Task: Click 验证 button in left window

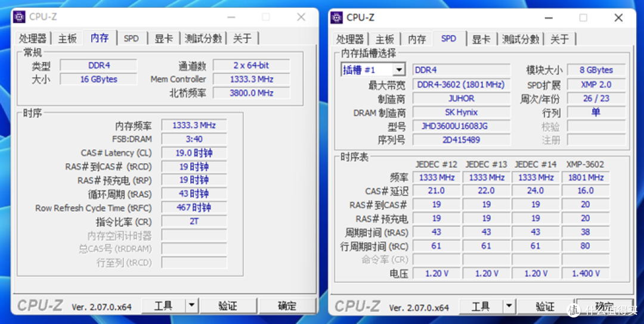Action: click(x=228, y=306)
